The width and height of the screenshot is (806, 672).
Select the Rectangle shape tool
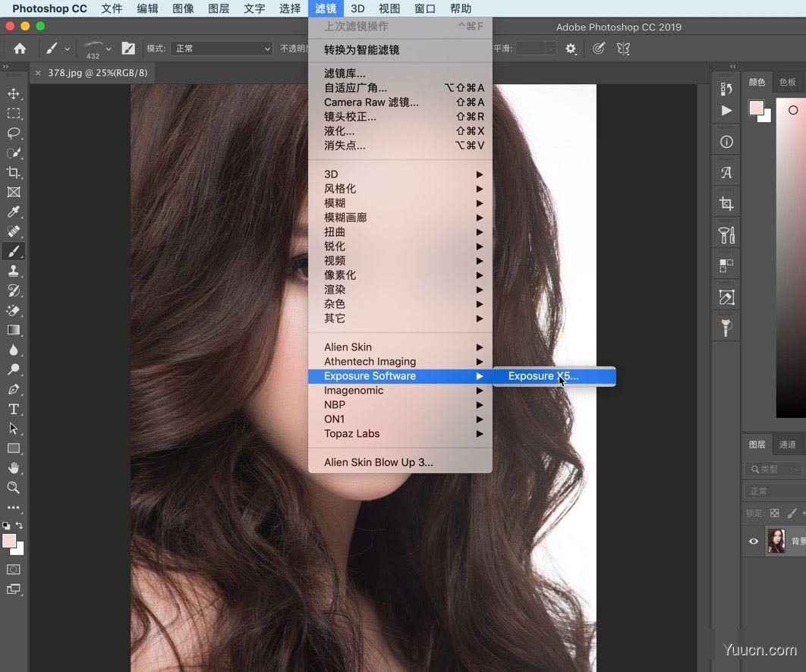click(14, 448)
